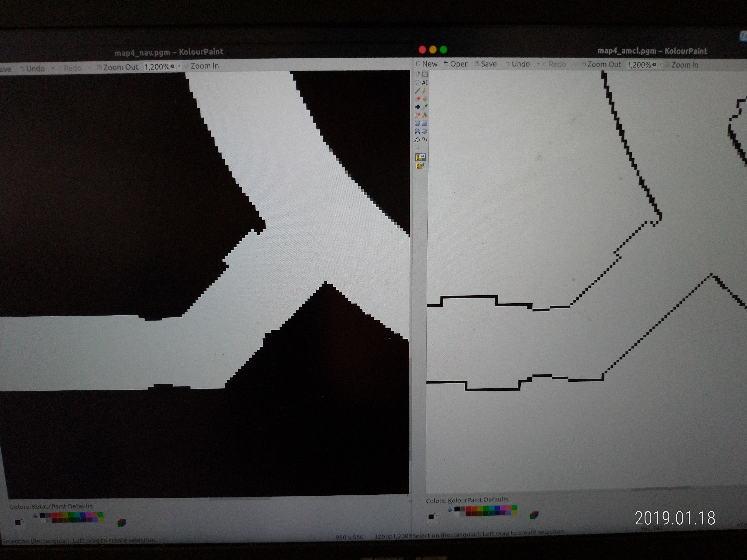Enable transparent selection mode option

420,166
